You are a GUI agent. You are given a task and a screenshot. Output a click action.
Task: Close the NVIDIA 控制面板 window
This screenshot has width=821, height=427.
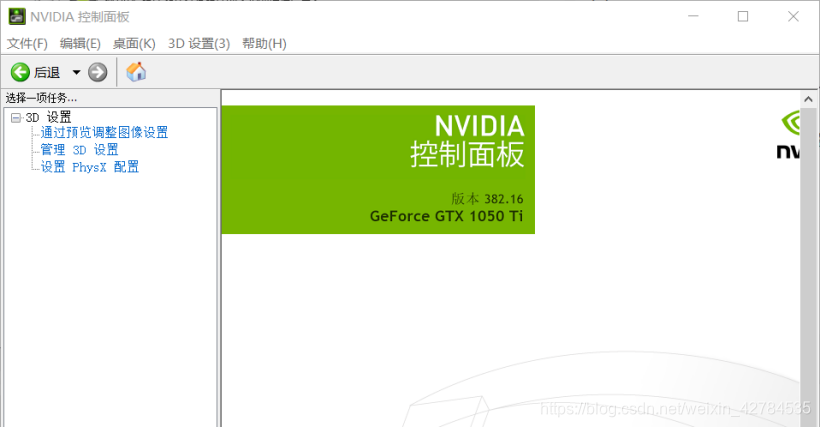coord(793,16)
